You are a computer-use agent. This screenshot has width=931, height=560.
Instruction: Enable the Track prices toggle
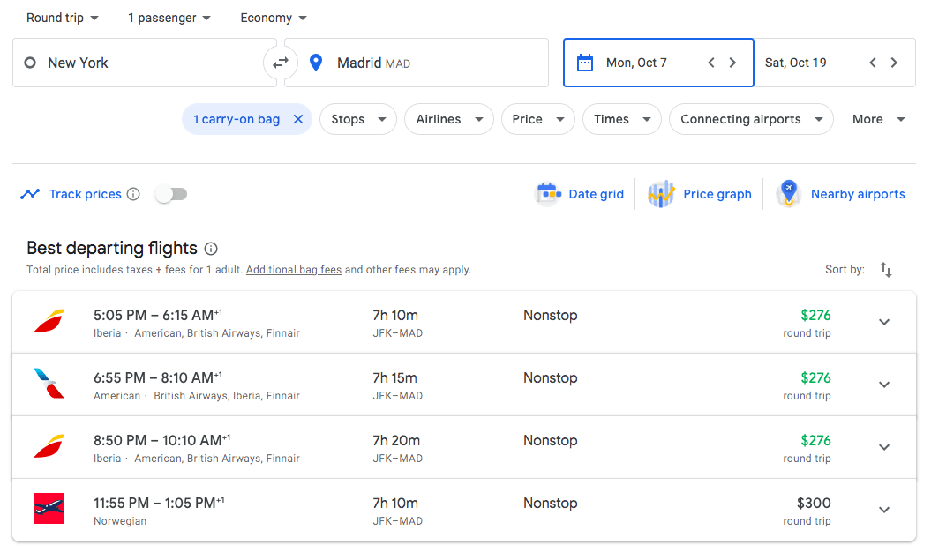click(x=171, y=194)
